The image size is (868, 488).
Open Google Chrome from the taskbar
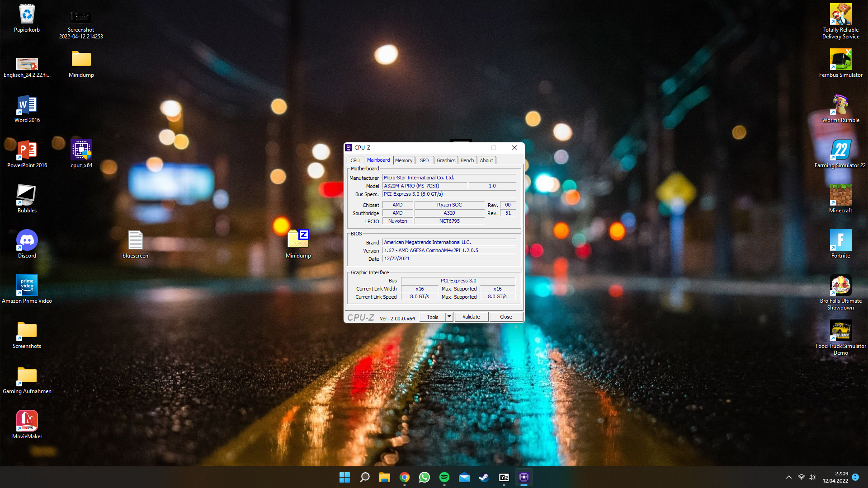point(404,477)
